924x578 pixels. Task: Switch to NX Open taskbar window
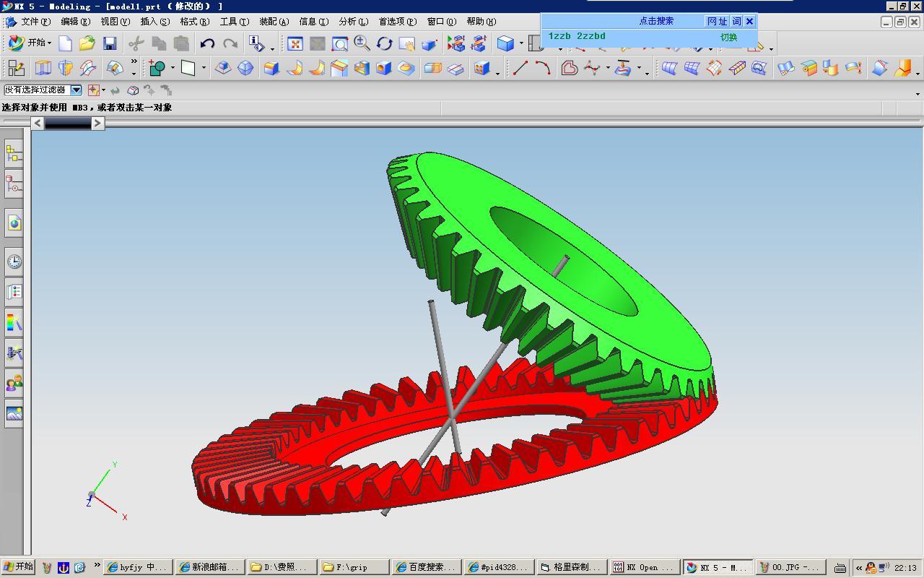click(x=643, y=567)
